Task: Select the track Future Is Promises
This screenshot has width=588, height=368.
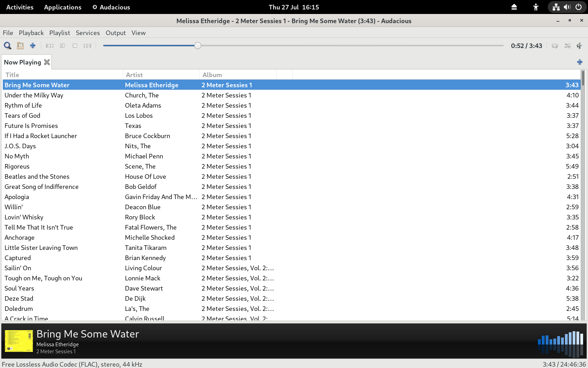Action: [x=292, y=125]
